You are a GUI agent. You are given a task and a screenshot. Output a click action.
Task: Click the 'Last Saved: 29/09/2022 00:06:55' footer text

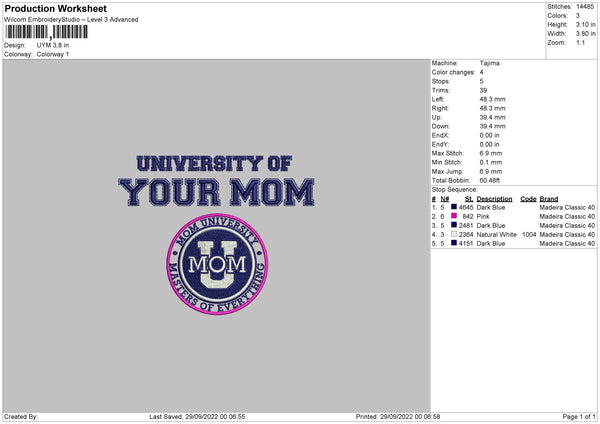click(197, 416)
